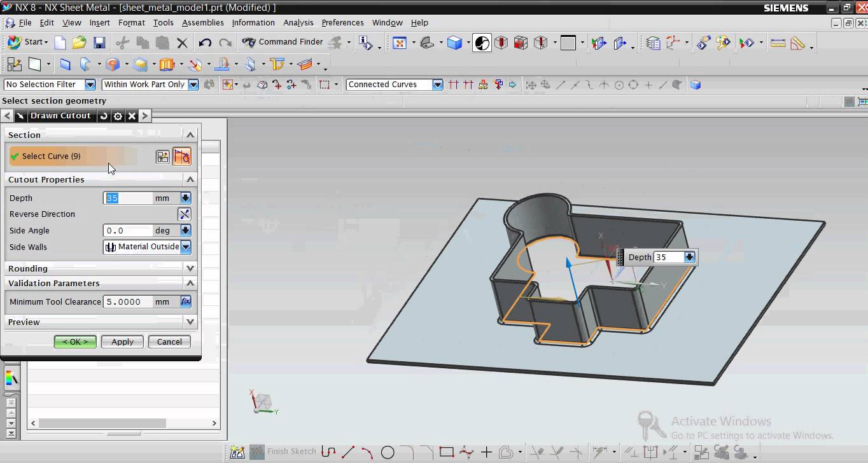868x463 pixels.
Task: Open the Analysis menu
Action: (298, 22)
